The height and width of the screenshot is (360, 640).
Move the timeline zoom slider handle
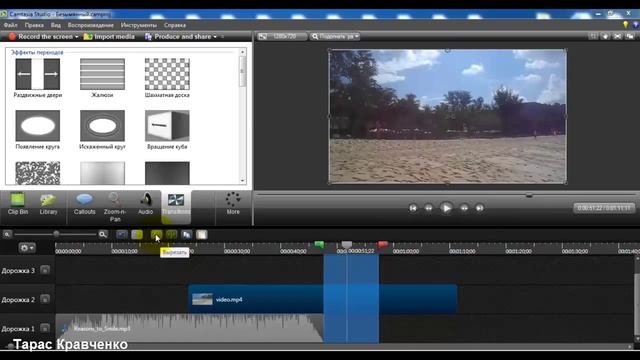[56, 234]
